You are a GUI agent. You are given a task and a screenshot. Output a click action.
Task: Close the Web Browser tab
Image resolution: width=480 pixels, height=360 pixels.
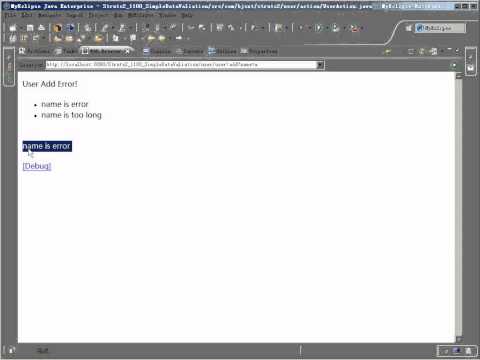point(127,52)
